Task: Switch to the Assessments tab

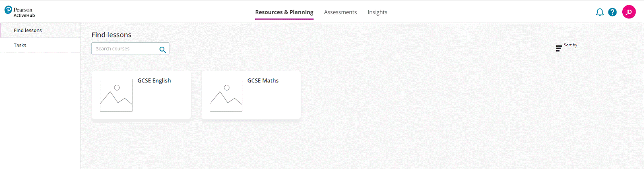Action: click(x=340, y=12)
